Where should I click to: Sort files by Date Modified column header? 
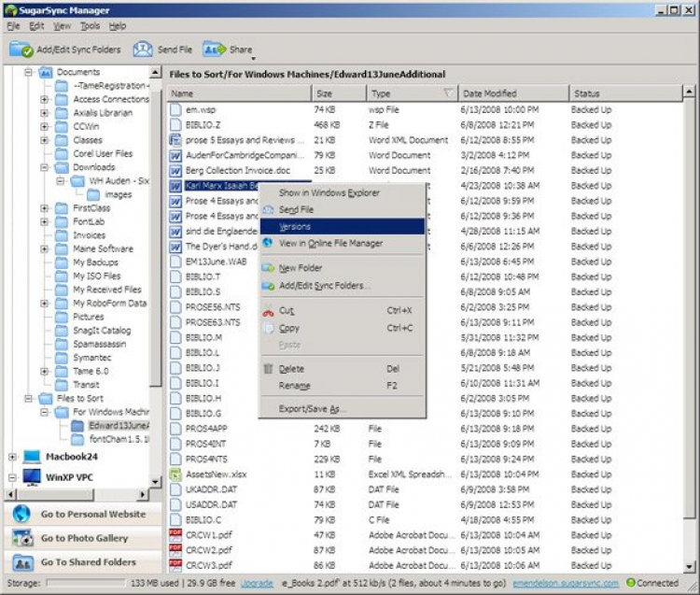[x=490, y=93]
